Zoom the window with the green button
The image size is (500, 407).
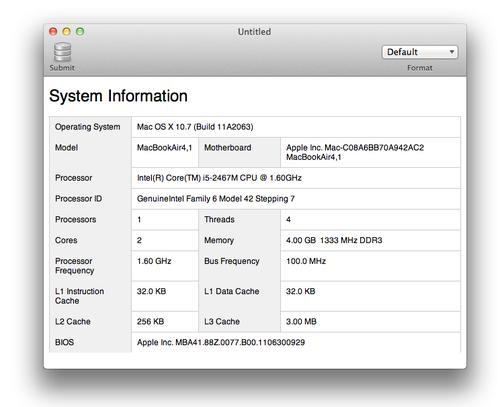(80, 32)
